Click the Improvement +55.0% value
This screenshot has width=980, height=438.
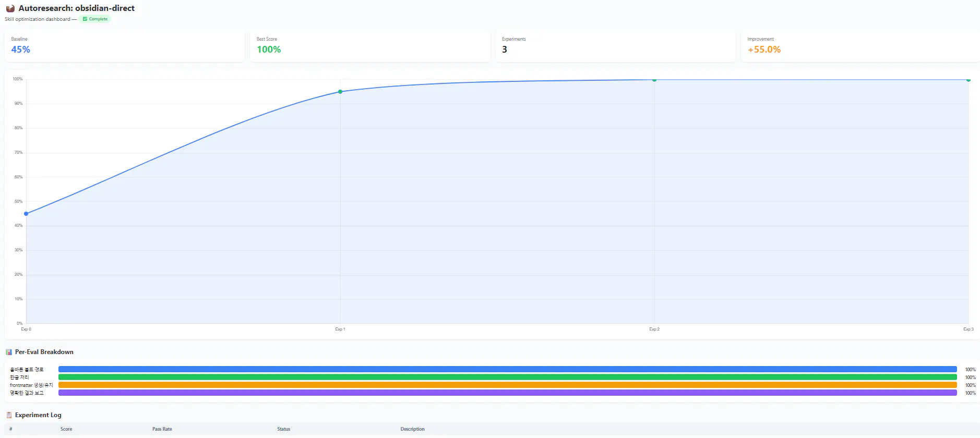(x=764, y=50)
